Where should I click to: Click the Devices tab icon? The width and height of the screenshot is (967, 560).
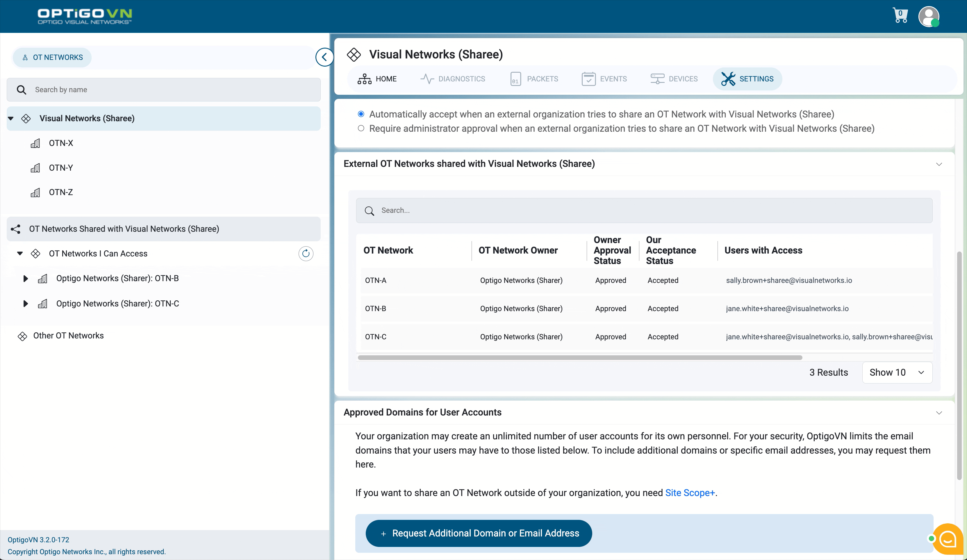coord(657,79)
